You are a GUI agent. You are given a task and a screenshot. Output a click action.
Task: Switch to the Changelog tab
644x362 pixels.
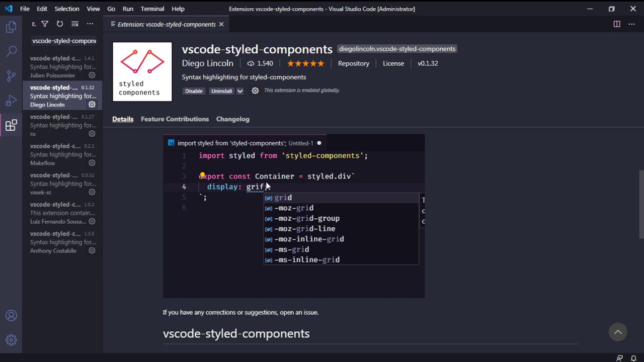point(232,119)
